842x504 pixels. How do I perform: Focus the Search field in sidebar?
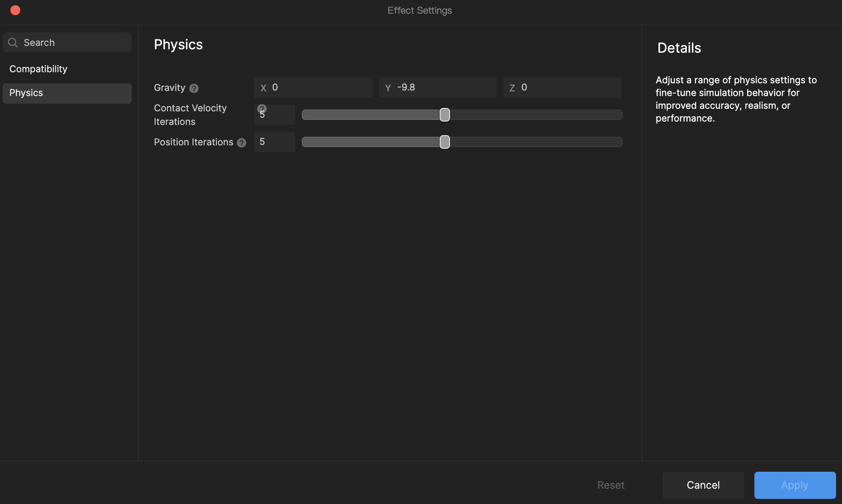pyautogui.click(x=67, y=42)
